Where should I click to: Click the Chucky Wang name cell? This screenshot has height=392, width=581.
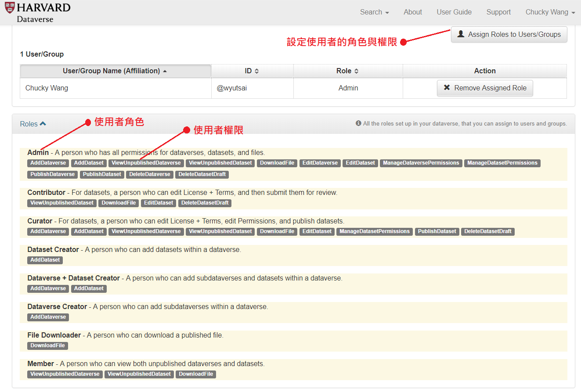coord(116,88)
